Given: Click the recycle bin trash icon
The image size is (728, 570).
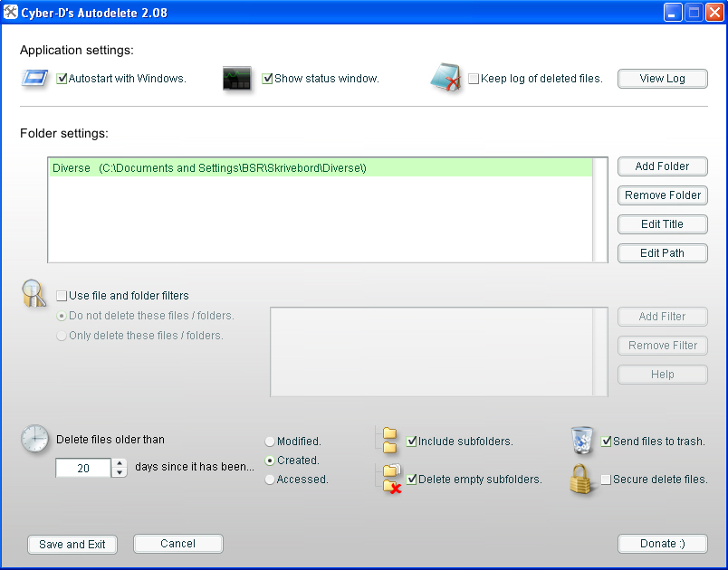Looking at the screenshot, I should 582,440.
